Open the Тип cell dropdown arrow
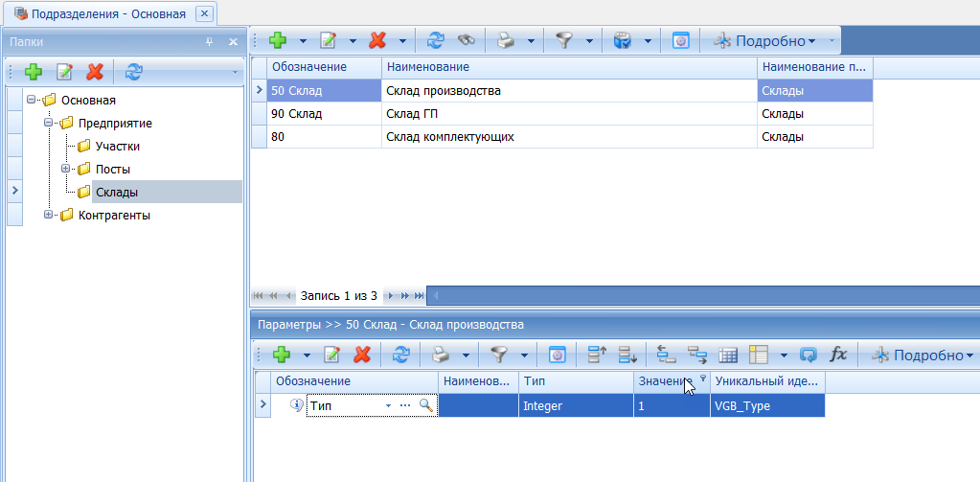 (x=389, y=406)
